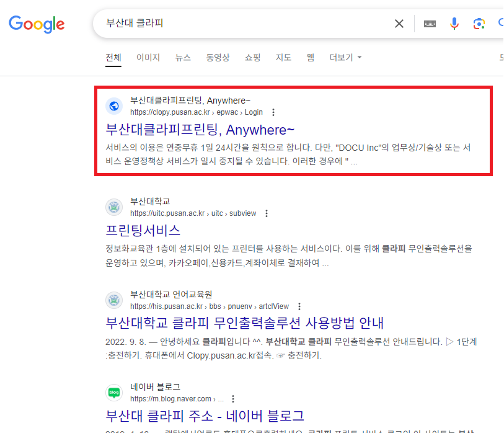The image size is (504, 433).
Task: Switch to the 쇼핑 tab
Action: pyautogui.click(x=253, y=58)
